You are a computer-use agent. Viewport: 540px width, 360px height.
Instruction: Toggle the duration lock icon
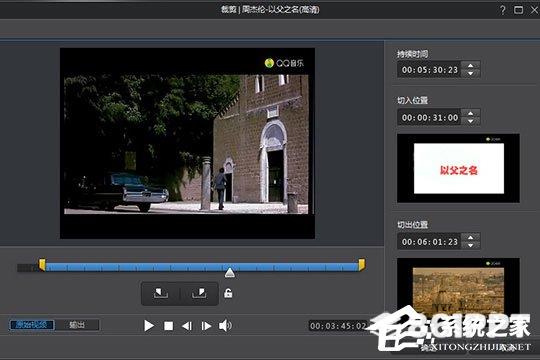coord(228,293)
